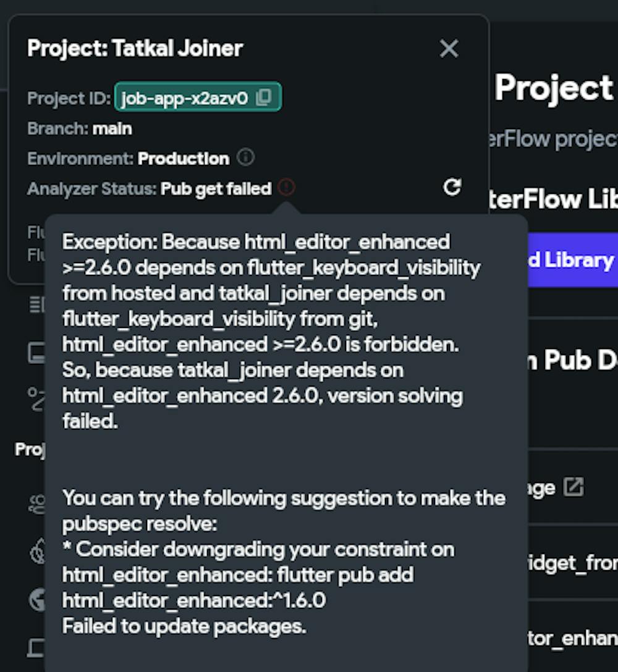618x672 pixels.
Task: Open external link icon beside package entry
Action: 574,487
